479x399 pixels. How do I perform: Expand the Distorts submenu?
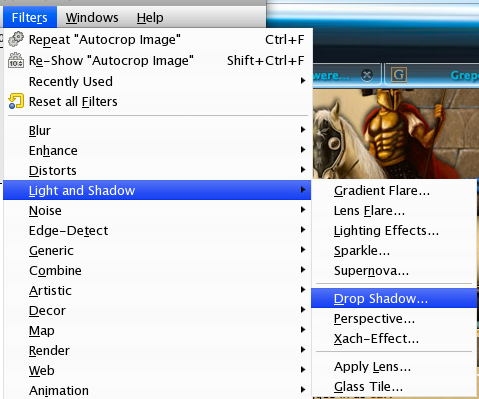click(157, 170)
